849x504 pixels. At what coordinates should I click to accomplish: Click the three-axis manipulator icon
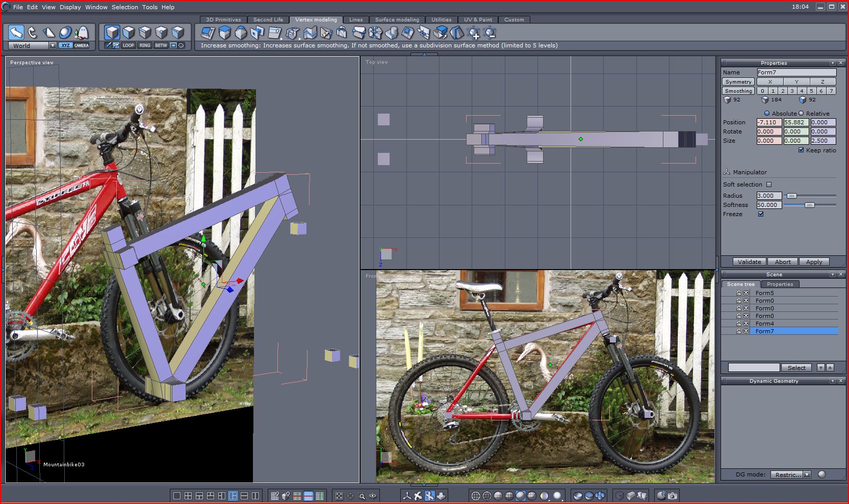(407, 496)
